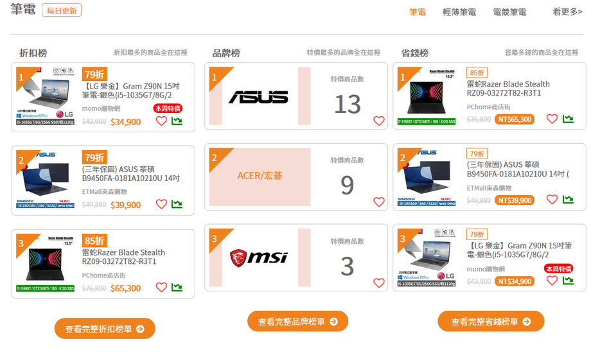Click NT$65,300 price button

[515, 119]
